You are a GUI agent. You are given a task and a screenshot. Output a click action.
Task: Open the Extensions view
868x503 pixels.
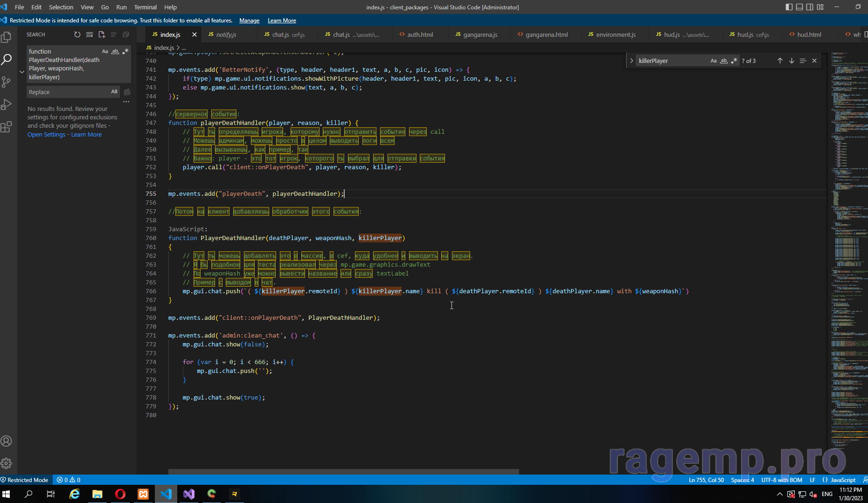click(x=7, y=127)
